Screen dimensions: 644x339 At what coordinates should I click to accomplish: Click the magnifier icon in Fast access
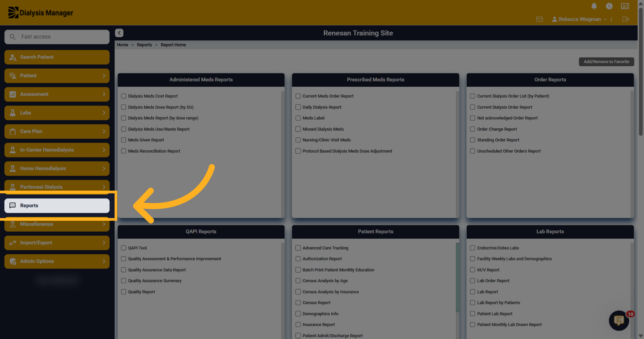pos(13,37)
